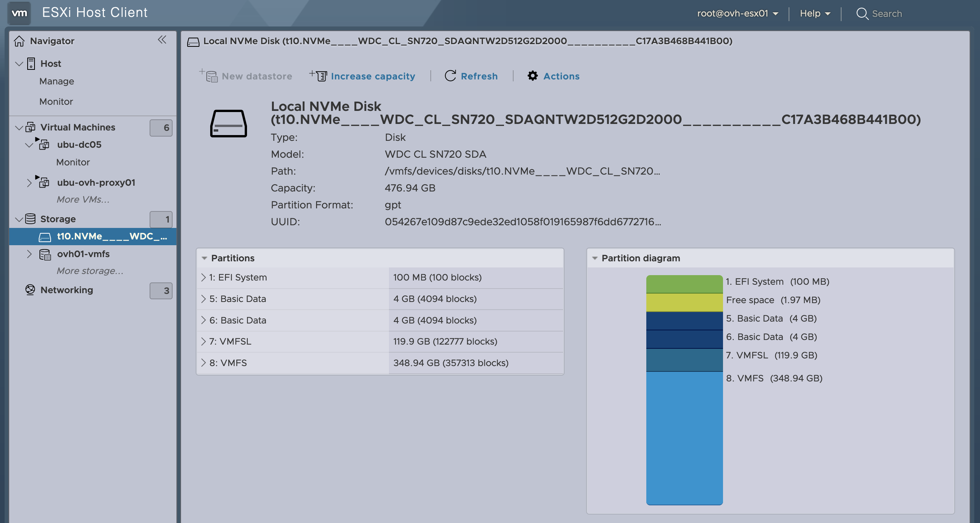Open the root@ovh-esx01 user menu
The image size is (980, 523).
point(737,13)
